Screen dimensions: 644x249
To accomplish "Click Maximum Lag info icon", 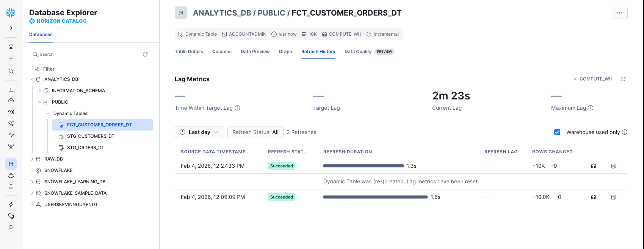I will [x=591, y=108].
